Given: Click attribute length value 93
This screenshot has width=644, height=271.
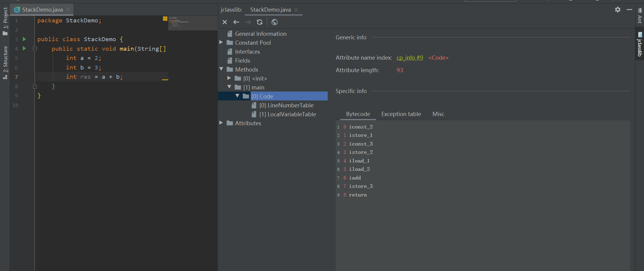Looking at the screenshot, I should click(x=400, y=70).
